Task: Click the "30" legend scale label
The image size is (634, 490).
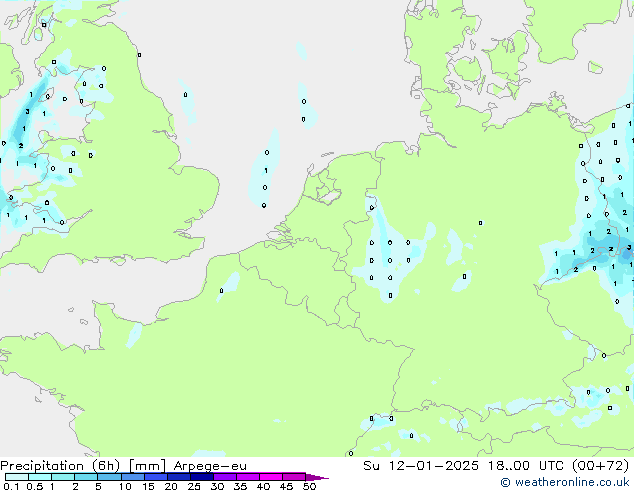Action: (x=217, y=486)
